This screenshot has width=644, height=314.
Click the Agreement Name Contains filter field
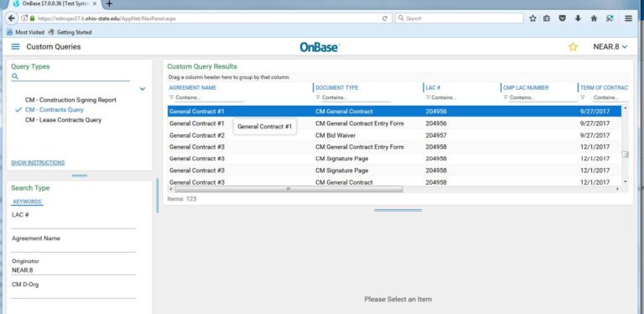[x=209, y=98]
